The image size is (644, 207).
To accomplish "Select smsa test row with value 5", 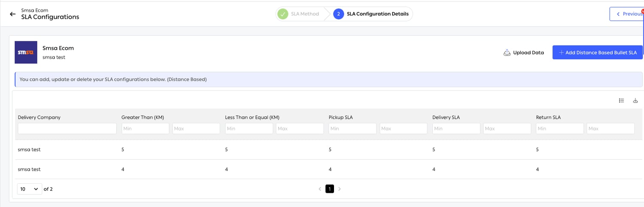I will (329, 149).
